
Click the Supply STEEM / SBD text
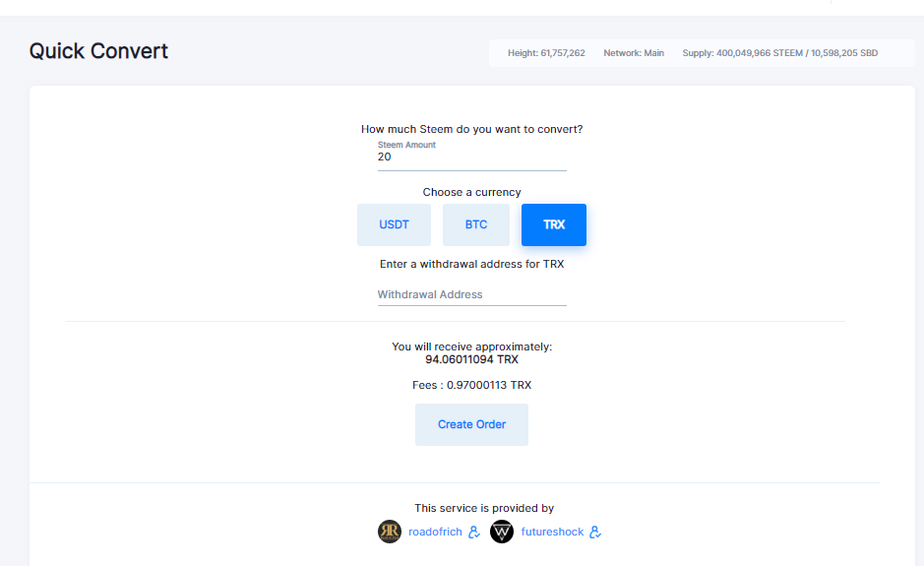coord(780,53)
